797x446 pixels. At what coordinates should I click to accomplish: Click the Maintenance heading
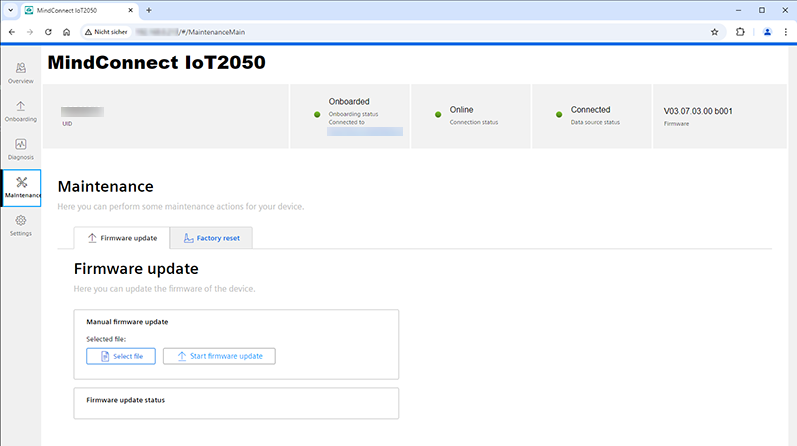click(105, 187)
